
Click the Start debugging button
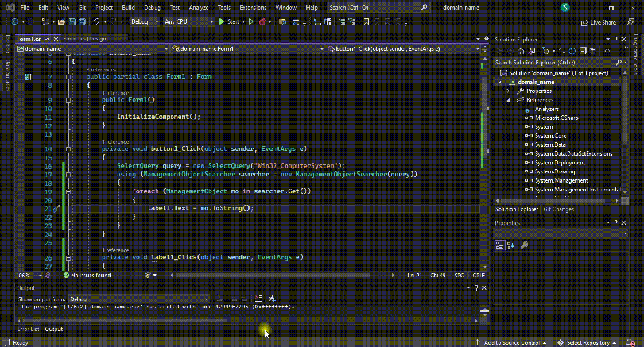click(229, 22)
